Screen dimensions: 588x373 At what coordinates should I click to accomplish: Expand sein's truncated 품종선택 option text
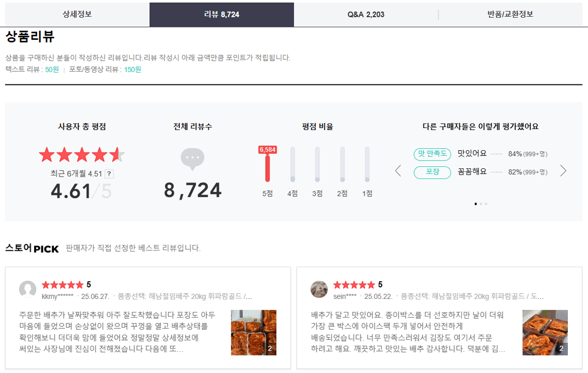(541, 298)
